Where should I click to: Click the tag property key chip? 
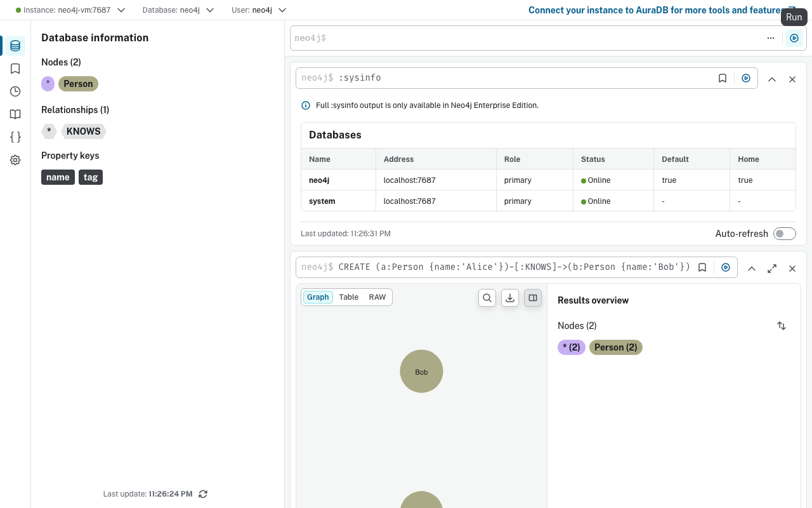point(91,177)
